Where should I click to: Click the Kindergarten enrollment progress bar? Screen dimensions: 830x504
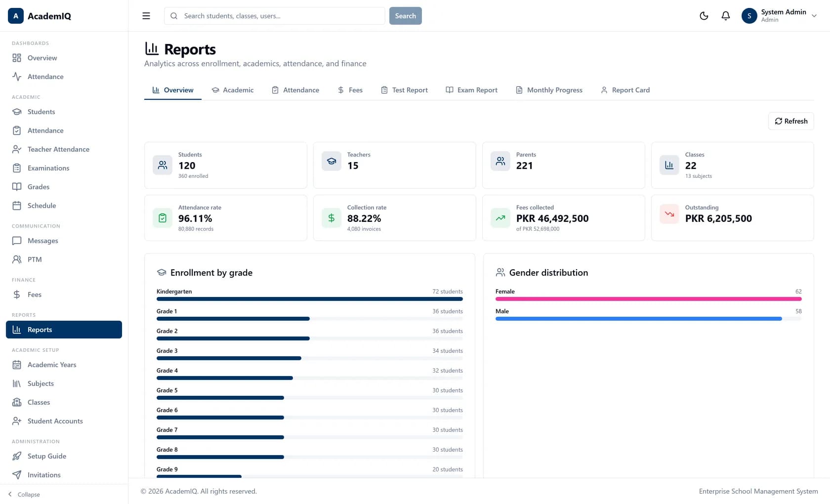pos(310,299)
